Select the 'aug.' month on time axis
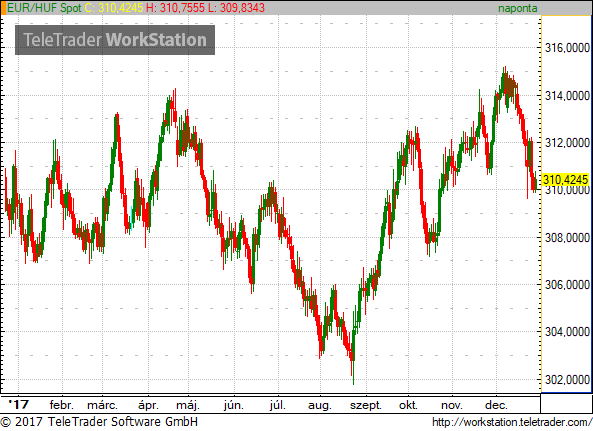 320,406
